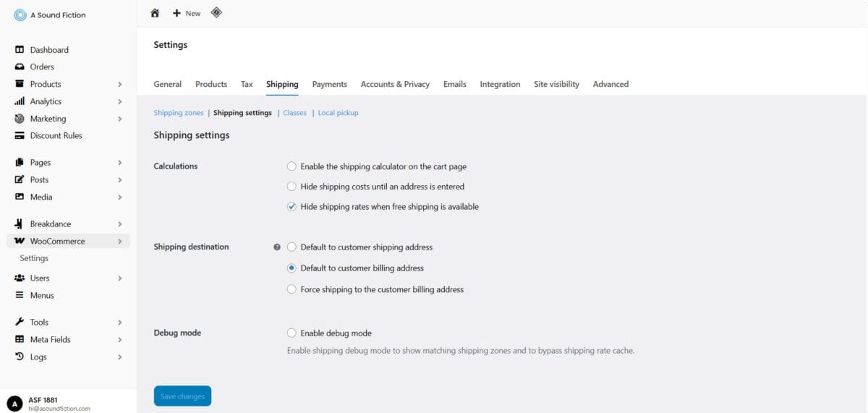
Task: Open the Accounts & Privacy tab
Action: pos(395,84)
